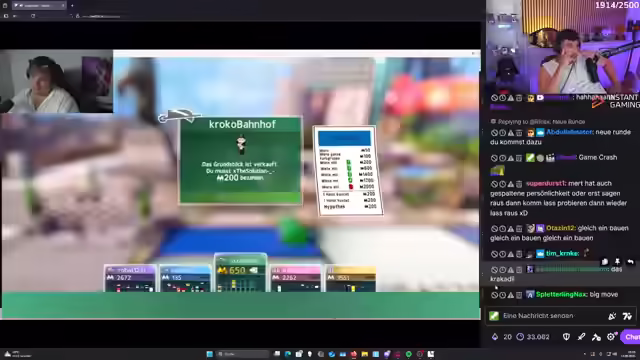Ban user Otazin12 in chat
640x360 pixels.
(494, 229)
